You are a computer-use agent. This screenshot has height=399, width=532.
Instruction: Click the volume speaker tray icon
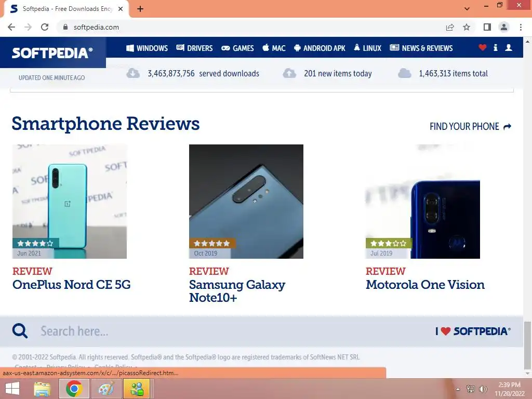pos(483,389)
